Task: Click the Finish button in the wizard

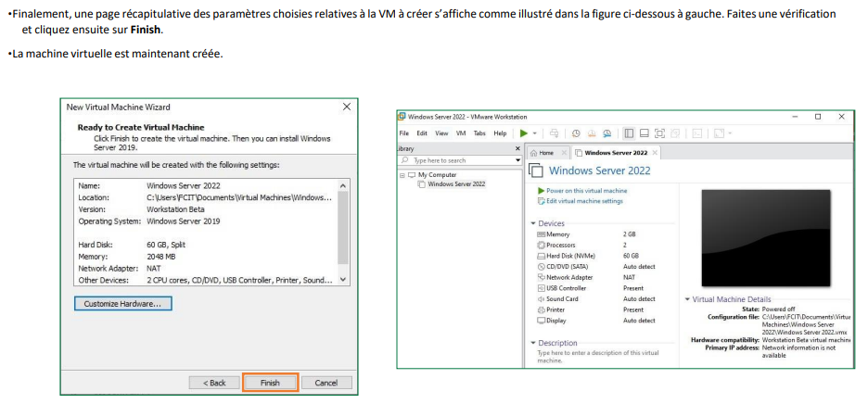Action: (271, 383)
